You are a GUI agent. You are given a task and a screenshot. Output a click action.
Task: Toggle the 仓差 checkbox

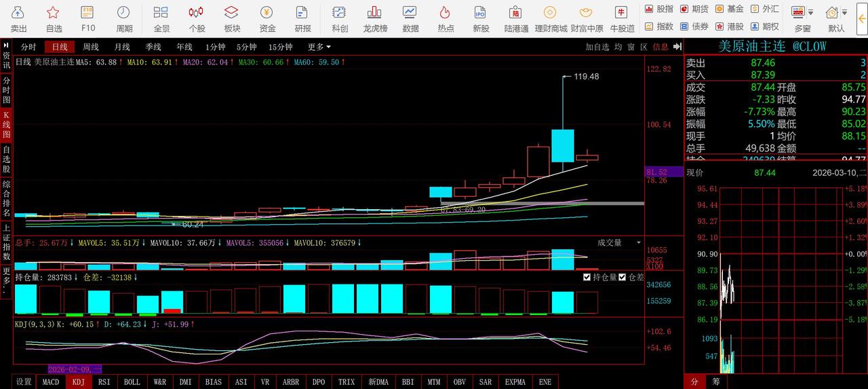tap(622, 277)
